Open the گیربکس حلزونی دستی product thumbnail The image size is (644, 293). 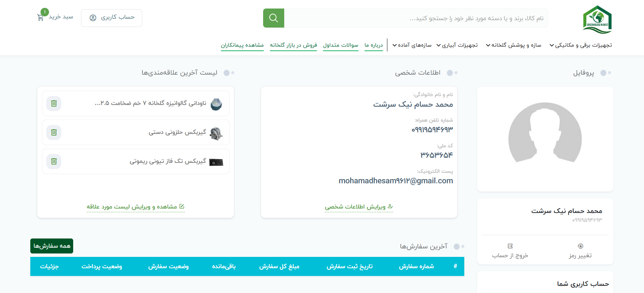point(216,133)
